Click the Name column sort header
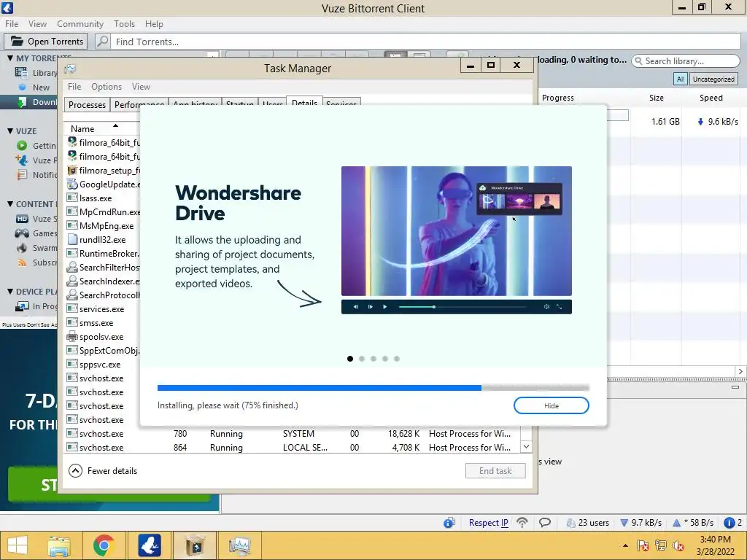 pos(102,128)
